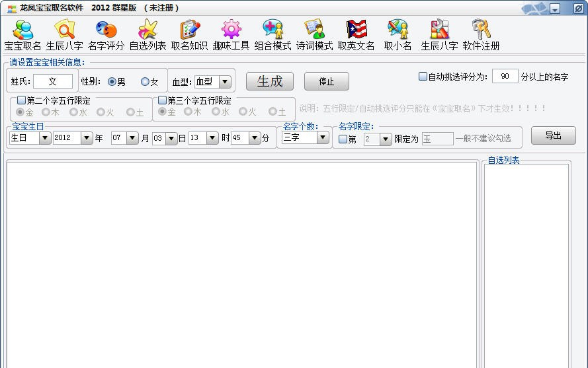Click the 停止 button
The width and height of the screenshot is (588, 368).
coord(326,81)
